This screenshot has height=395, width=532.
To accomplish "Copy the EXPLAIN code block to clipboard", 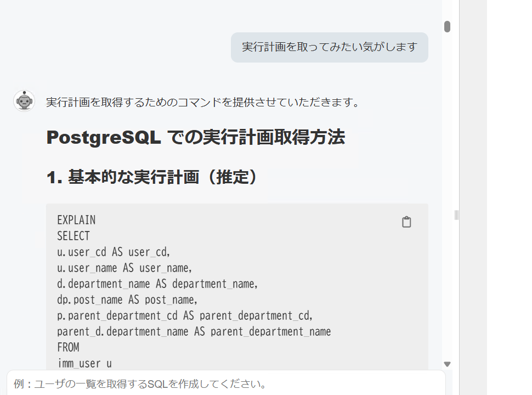I will coord(406,222).
